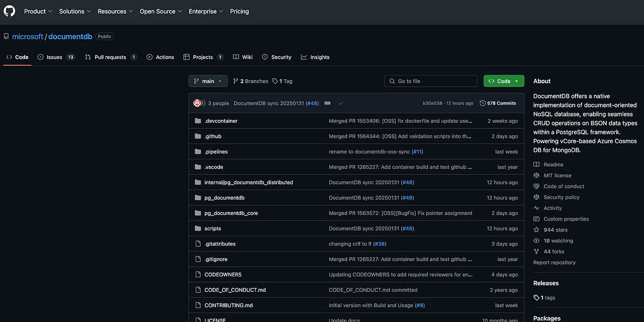Image resolution: width=644 pixels, height=322 pixels.
Task: View the 1 Tag link
Action: point(282,81)
